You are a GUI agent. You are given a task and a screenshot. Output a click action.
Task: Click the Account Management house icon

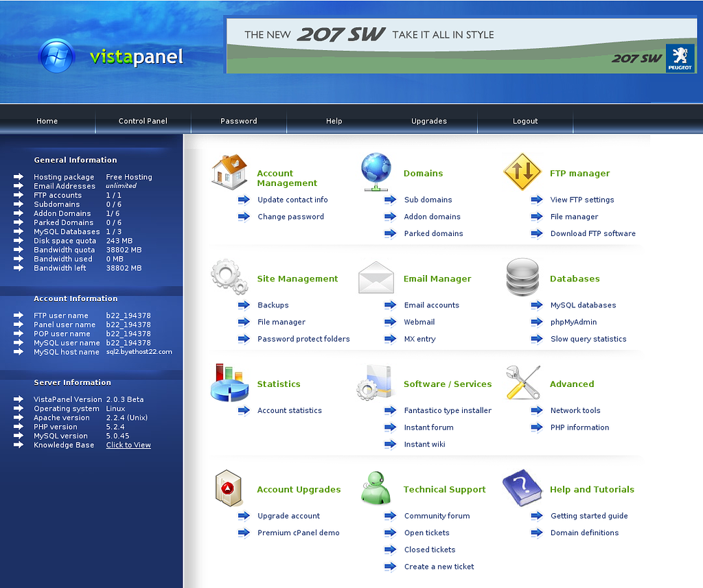click(229, 172)
